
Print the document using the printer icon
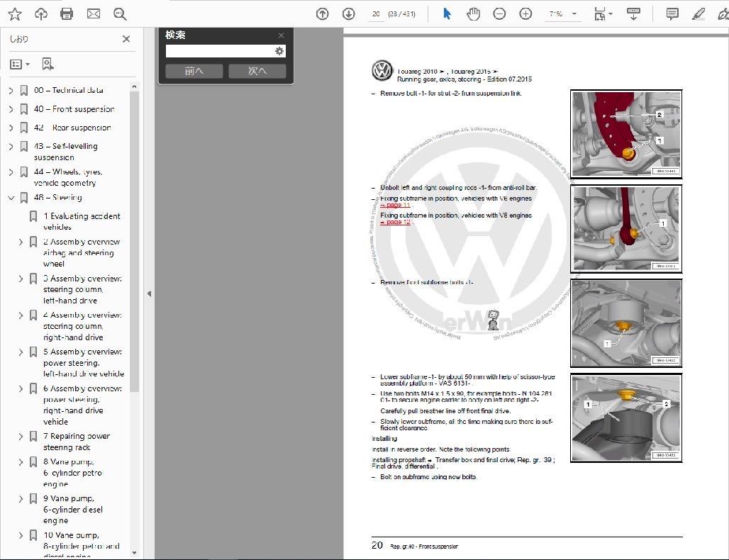pyautogui.click(x=67, y=14)
